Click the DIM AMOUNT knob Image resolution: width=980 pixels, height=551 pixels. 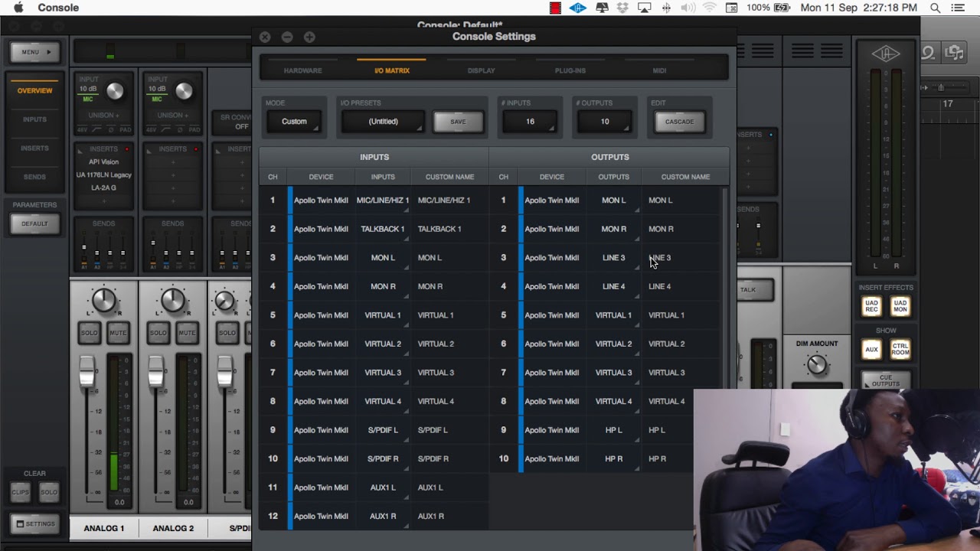[x=817, y=365]
